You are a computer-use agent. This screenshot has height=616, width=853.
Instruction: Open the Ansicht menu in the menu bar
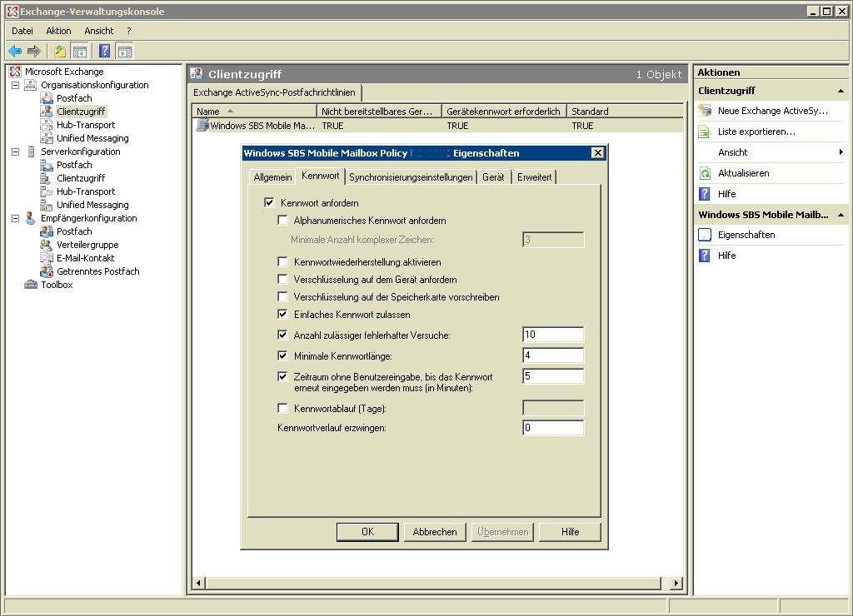pyautogui.click(x=99, y=31)
